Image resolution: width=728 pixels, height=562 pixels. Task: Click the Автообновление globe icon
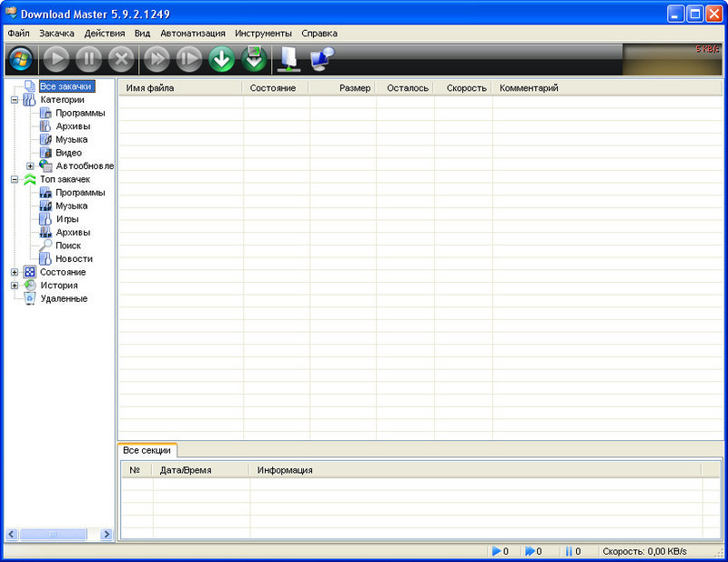pyautogui.click(x=45, y=166)
